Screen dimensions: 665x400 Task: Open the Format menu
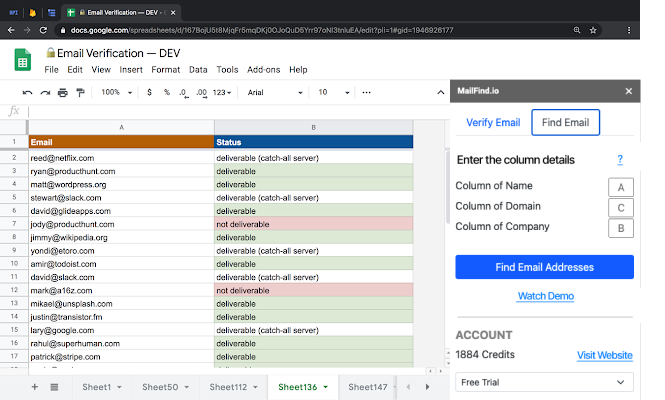pyautogui.click(x=165, y=70)
